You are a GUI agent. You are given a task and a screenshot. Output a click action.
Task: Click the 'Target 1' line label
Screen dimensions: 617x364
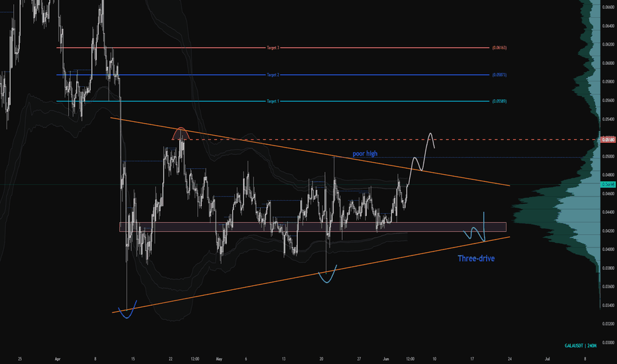pos(273,101)
